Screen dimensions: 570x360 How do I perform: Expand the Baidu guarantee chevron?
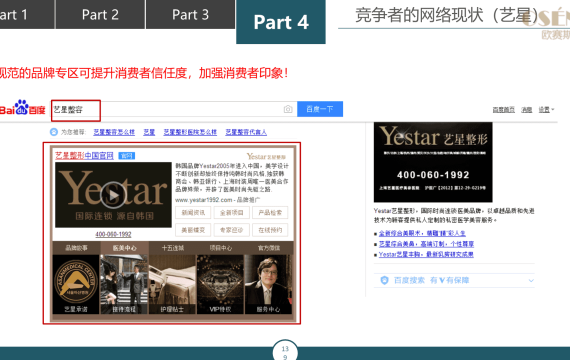[x=531, y=281]
